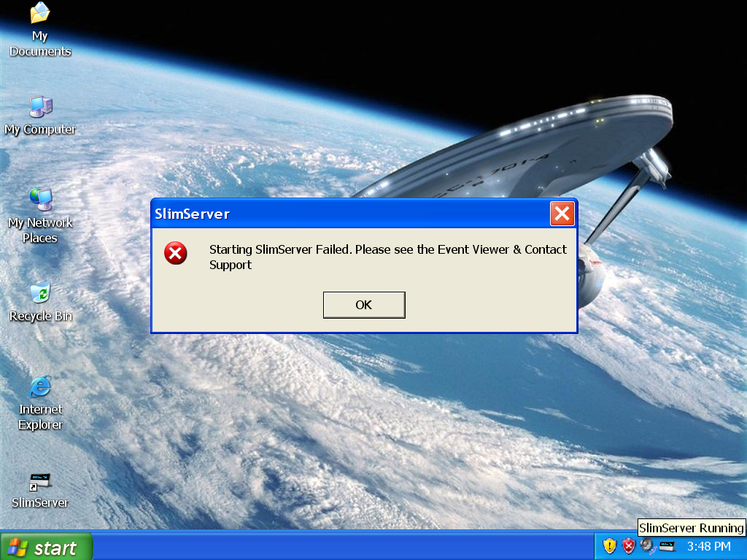
Task: Select the My Computer desktop icon
Action: pos(40,108)
